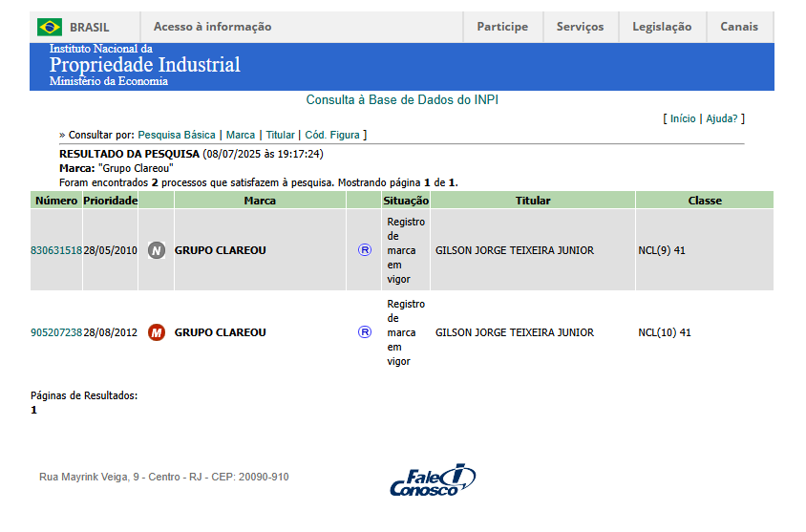The width and height of the screenshot is (806, 532).
Task: Open Acesso à informação link
Action: click(212, 27)
